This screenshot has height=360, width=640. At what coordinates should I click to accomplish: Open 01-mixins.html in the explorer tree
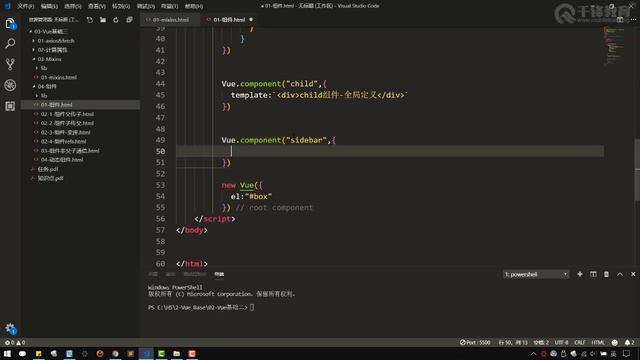[58, 77]
